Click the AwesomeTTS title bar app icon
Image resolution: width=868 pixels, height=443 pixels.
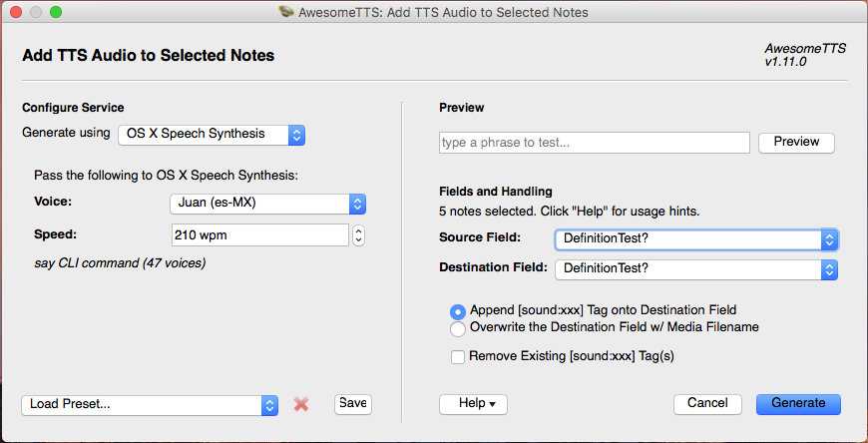pyautogui.click(x=285, y=12)
